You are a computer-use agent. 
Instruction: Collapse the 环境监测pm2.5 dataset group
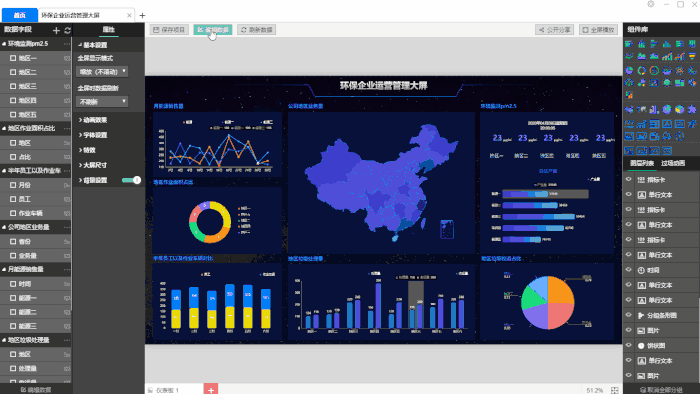4,44
